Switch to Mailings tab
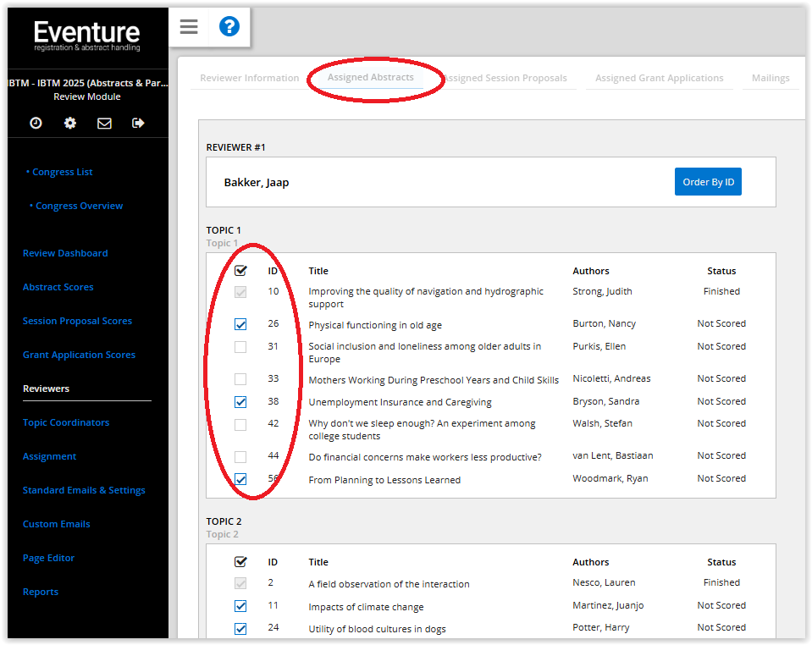The image size is (812, 645). (771, 78)
